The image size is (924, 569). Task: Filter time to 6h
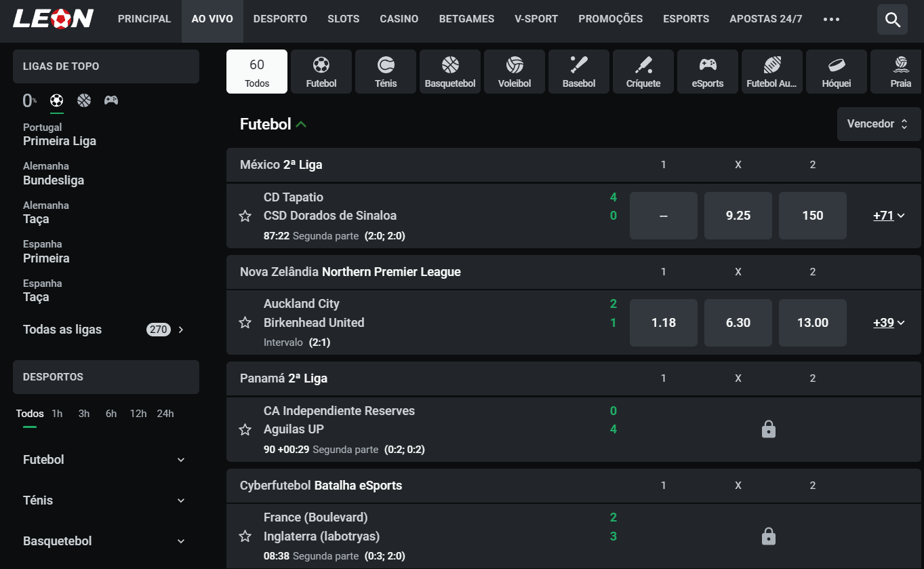[x=111, y=414]
